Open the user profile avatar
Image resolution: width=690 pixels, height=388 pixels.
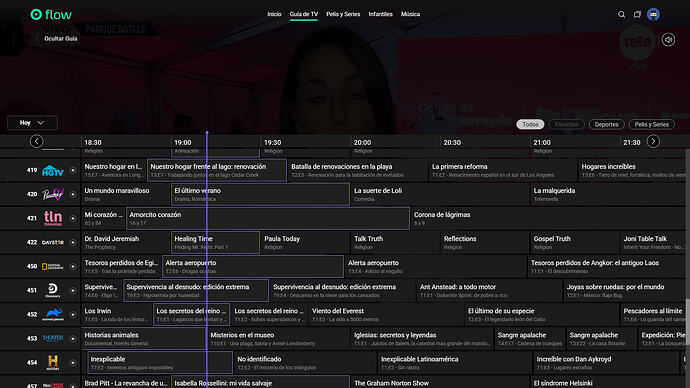click(x=653, y=15)
